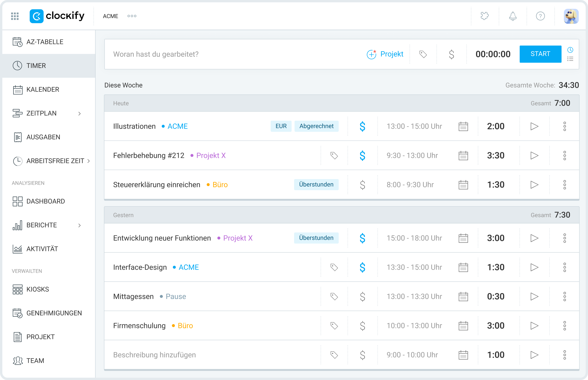This screenshot has width=588, height=380.
Task: Expand the Zeitplan submenu
Action: [x=80, y=113]
